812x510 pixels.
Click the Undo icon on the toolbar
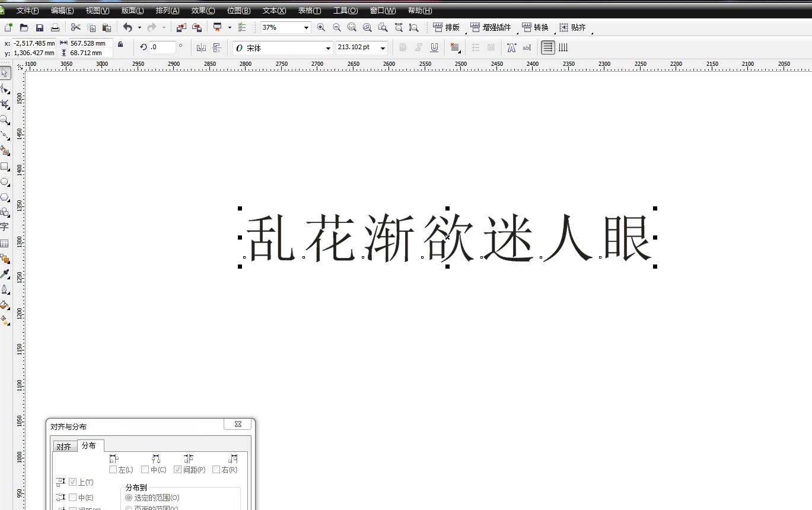click(127, 27)
